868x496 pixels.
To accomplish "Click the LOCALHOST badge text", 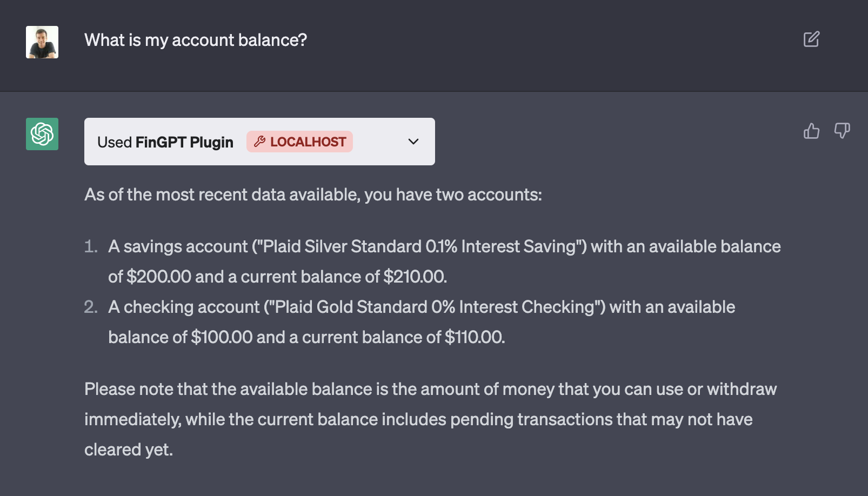I will coord(308,142).
